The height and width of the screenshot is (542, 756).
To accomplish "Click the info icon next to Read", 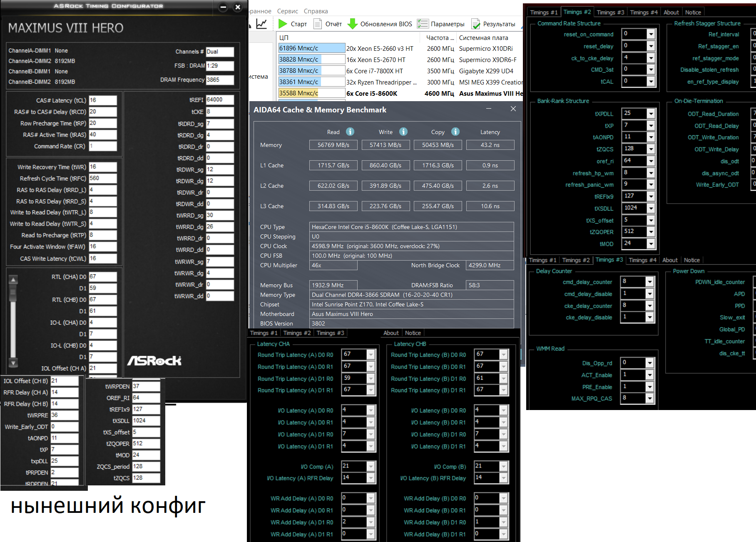I will 350,132.
